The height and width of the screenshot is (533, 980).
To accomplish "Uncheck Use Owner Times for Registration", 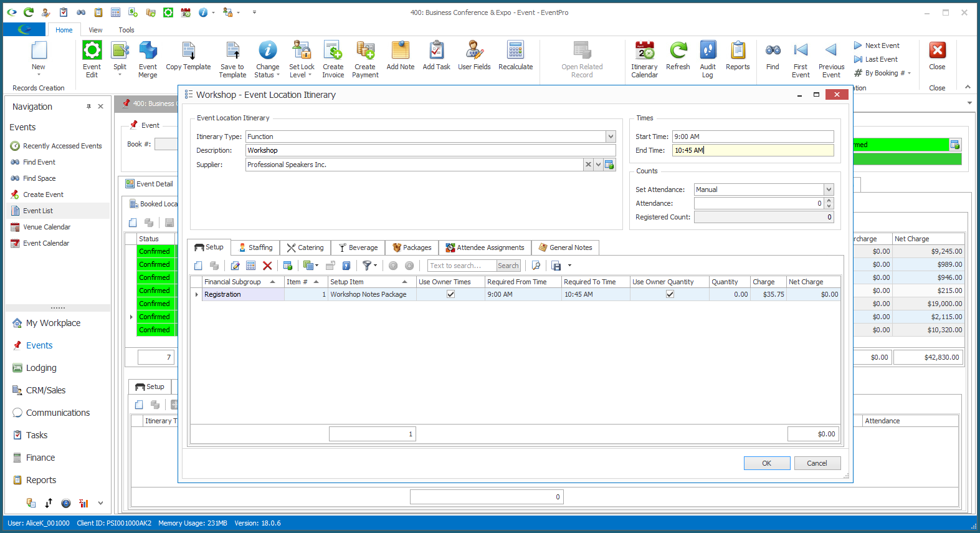I will (450, 294).
